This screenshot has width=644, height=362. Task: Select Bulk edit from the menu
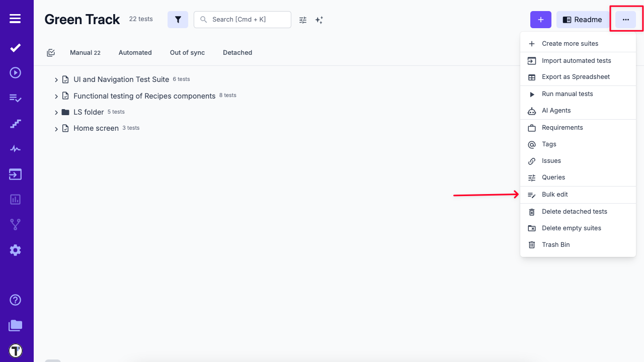(x=555, y=195)
